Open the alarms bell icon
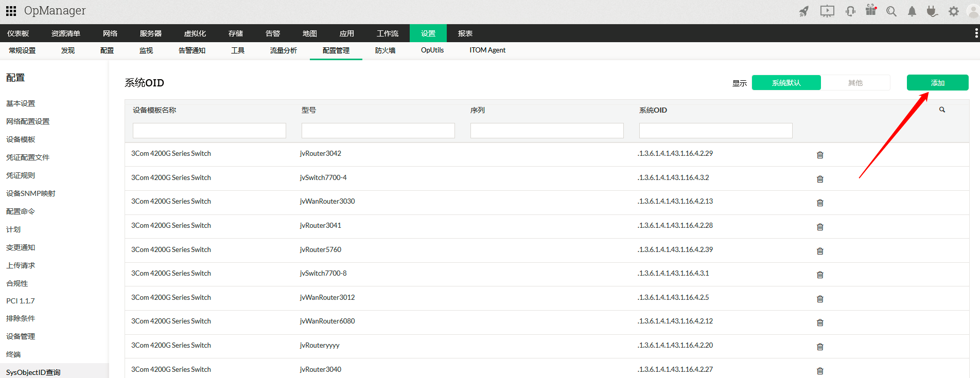Viewport: 980px width, 378px height. 912,11
